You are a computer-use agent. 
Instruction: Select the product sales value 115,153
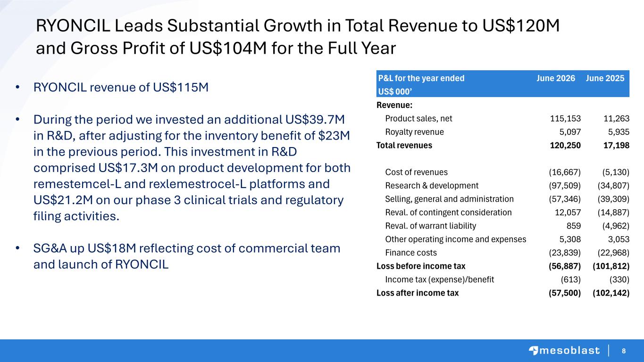[566, 119]
